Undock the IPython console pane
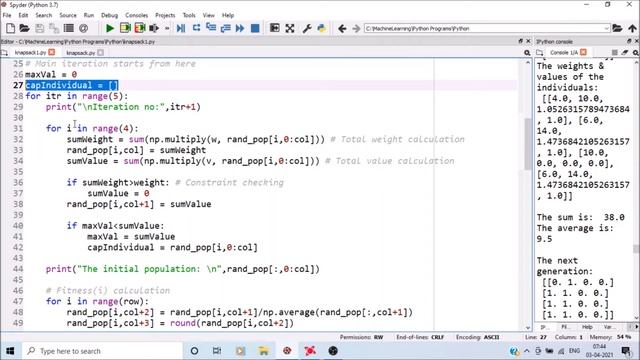 pos(629,41)
